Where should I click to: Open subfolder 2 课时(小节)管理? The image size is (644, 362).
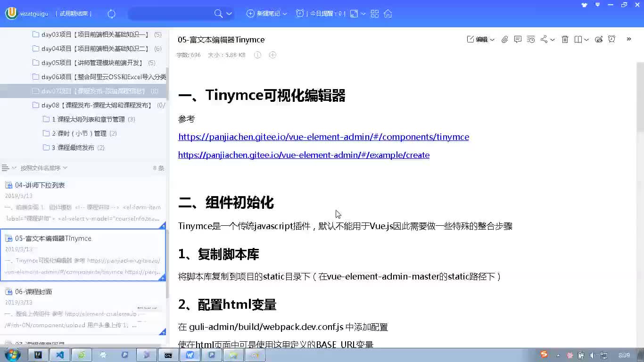tap(80, 133)
